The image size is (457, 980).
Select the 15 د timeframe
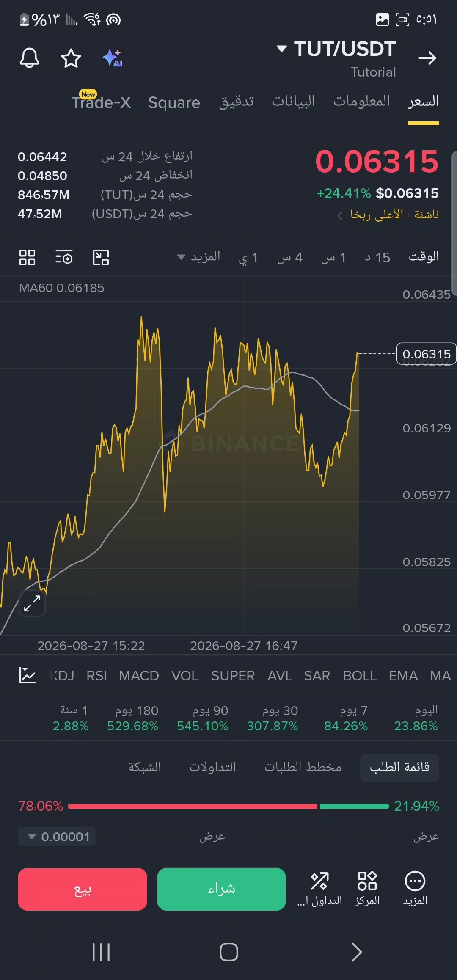point(377,257)
